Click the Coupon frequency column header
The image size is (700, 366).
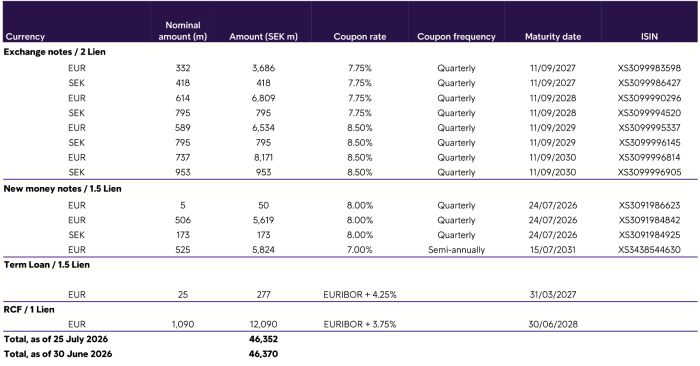coord(456,37)
